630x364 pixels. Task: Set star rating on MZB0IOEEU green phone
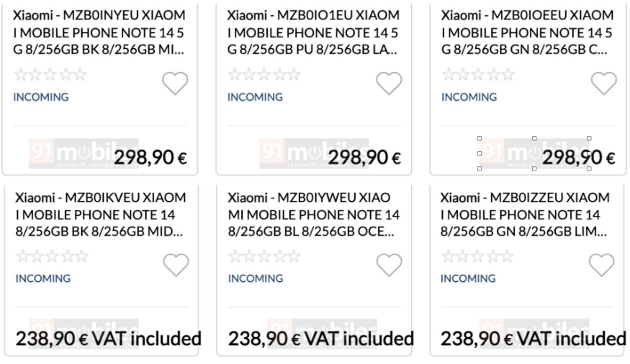tap(478, 74)
